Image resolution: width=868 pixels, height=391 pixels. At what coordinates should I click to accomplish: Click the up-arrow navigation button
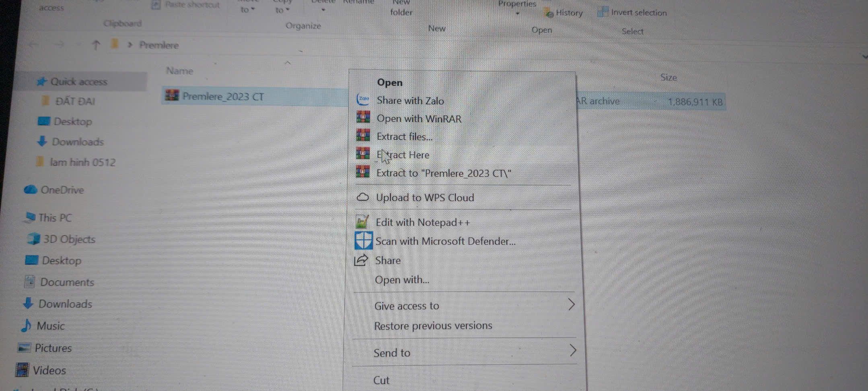click(x=96, y=45)
